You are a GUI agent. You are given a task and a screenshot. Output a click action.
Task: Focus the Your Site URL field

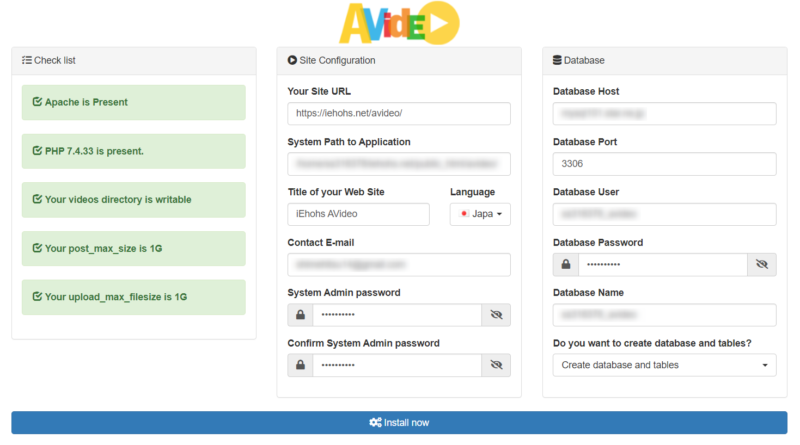click(x=399, y=113)
